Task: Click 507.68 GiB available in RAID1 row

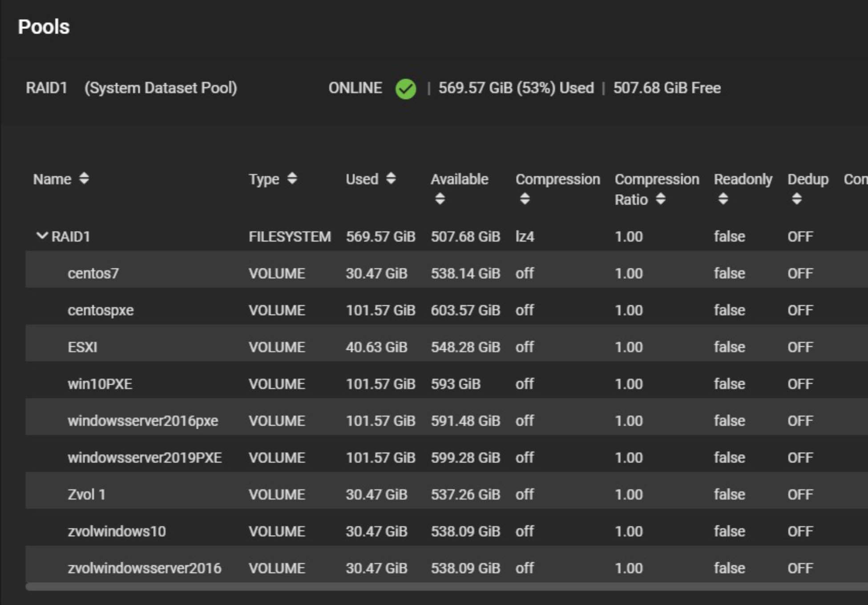Action: click(x=465, y=236)
